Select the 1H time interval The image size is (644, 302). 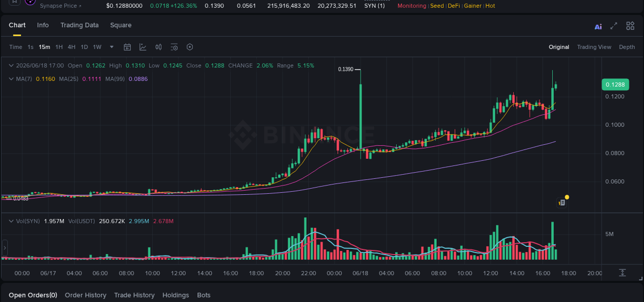59,47
